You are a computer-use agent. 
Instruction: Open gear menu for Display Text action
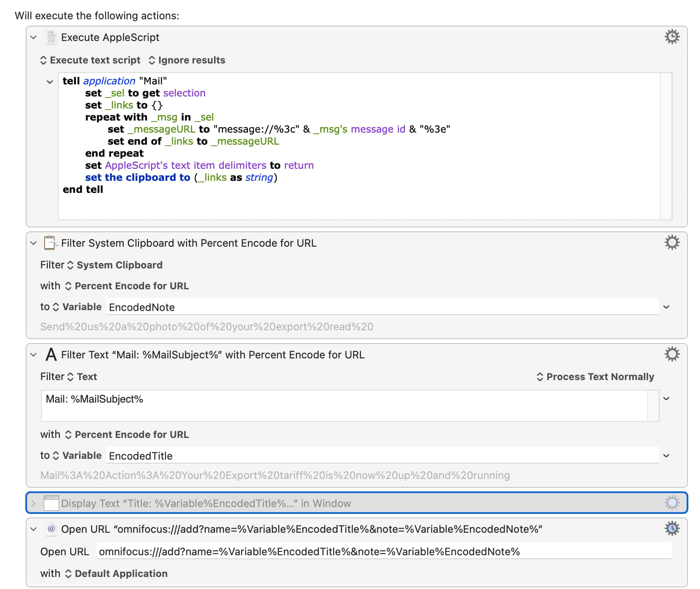pos(672,503)
